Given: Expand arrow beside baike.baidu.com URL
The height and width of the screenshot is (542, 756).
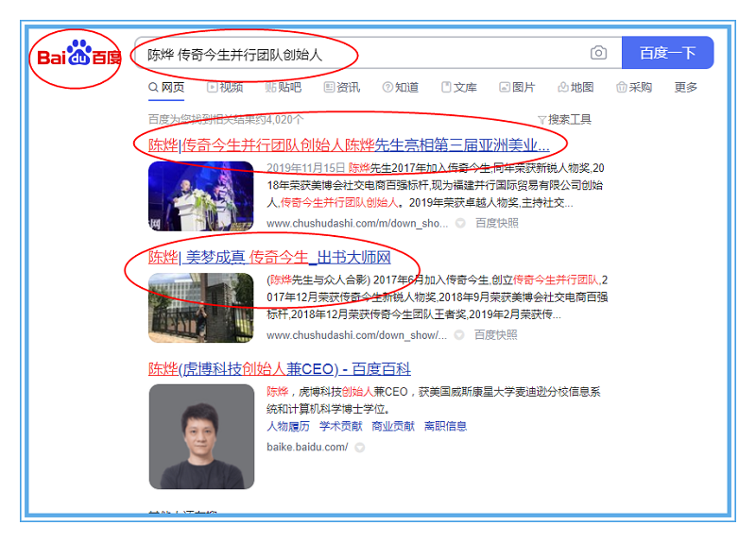Looking at the screenshot, I should coord(360,448).
